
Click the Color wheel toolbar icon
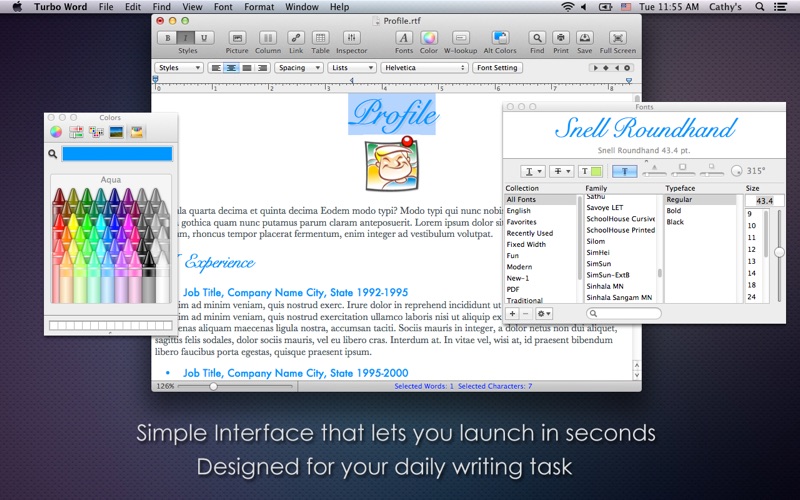coord(429,38)
